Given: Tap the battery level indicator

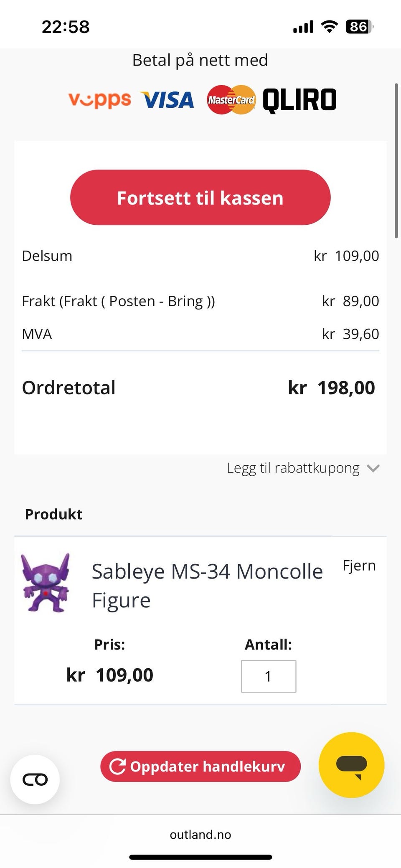Looking at the screenshot, I should coord(359,27).
